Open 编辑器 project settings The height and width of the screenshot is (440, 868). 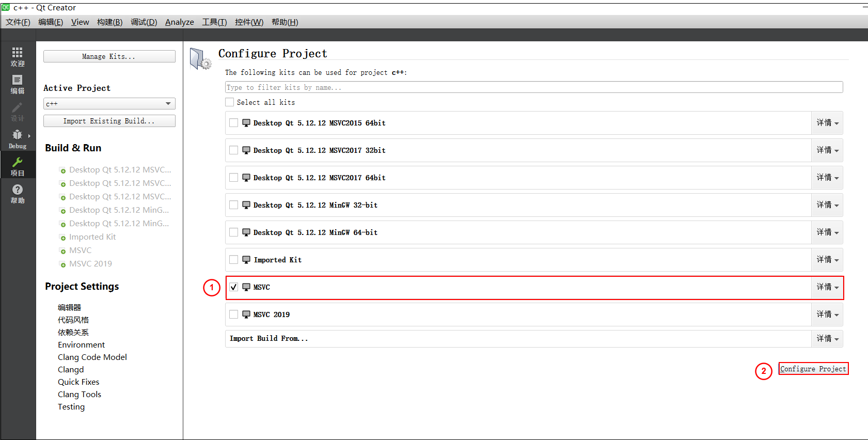click(70, 307)
